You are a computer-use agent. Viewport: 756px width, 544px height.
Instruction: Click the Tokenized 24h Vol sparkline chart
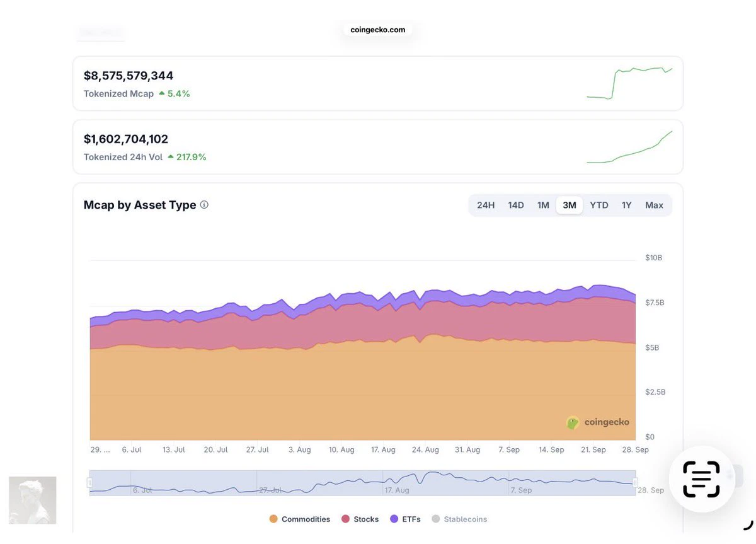point(629,147)
